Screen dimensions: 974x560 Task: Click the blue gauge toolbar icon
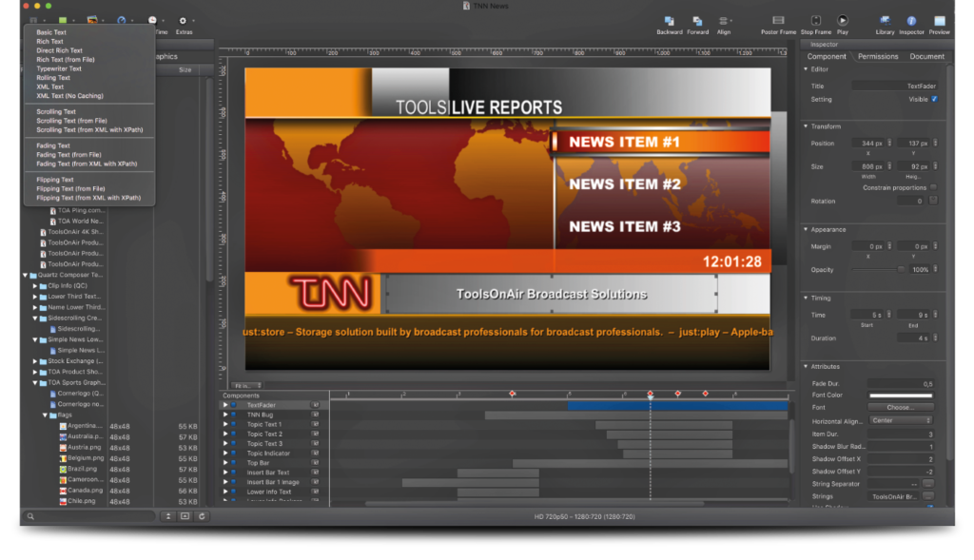(x=122, y=21)
